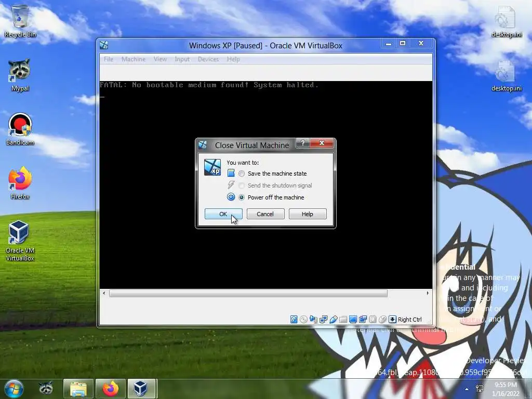
Task: Click Cancel in Close Virtual Machine dialog
Action: (x=265, y=214)
